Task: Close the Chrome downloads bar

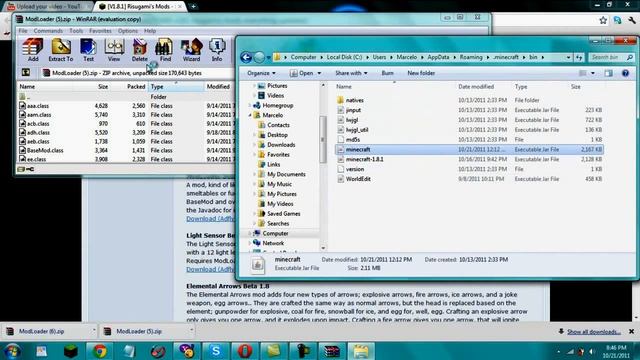Action: coord(631,331)
